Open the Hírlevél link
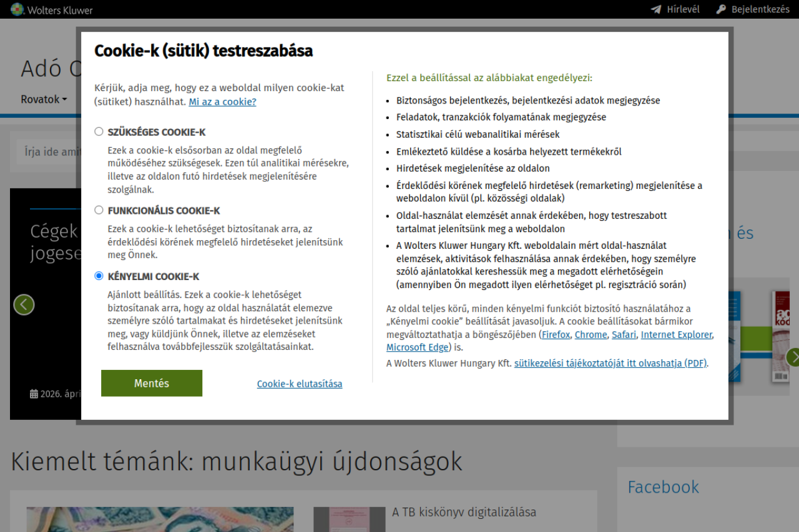The image size is (799, 532). (674, 9)
